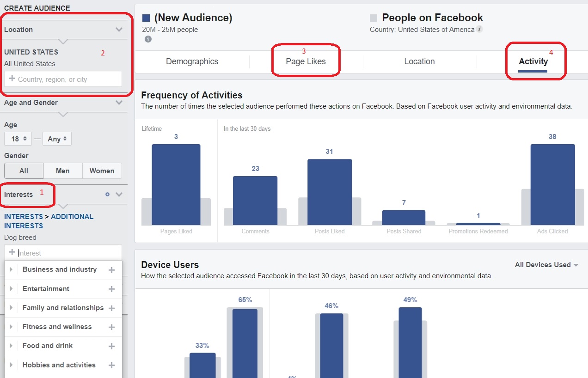Collapse the Interests section chevron
This screenshot has width=588, height=378.
(119, 195)
